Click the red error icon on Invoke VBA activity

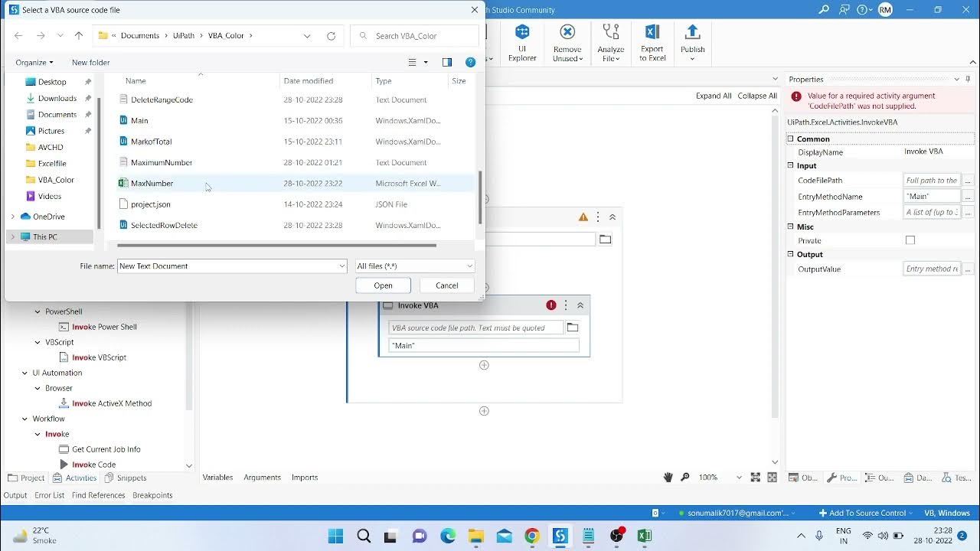click(550, 305)
